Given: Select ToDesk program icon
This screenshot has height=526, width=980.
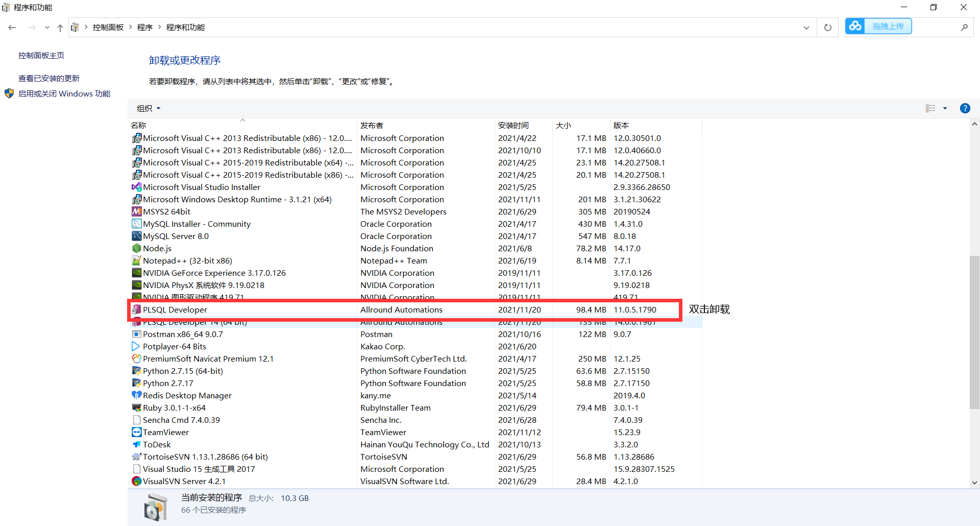Looking at the screenshot, I should [136, 444].
